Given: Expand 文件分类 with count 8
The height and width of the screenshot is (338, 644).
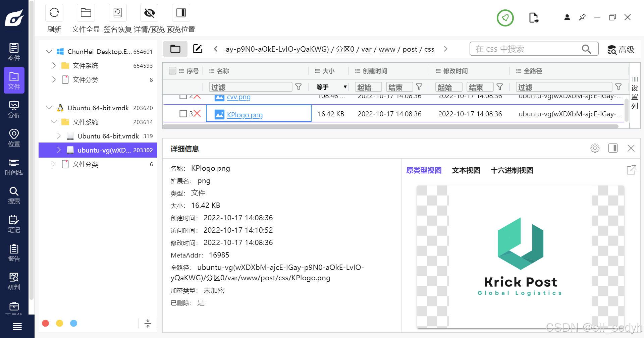Looking at the screenshot, I should [54, 79].
